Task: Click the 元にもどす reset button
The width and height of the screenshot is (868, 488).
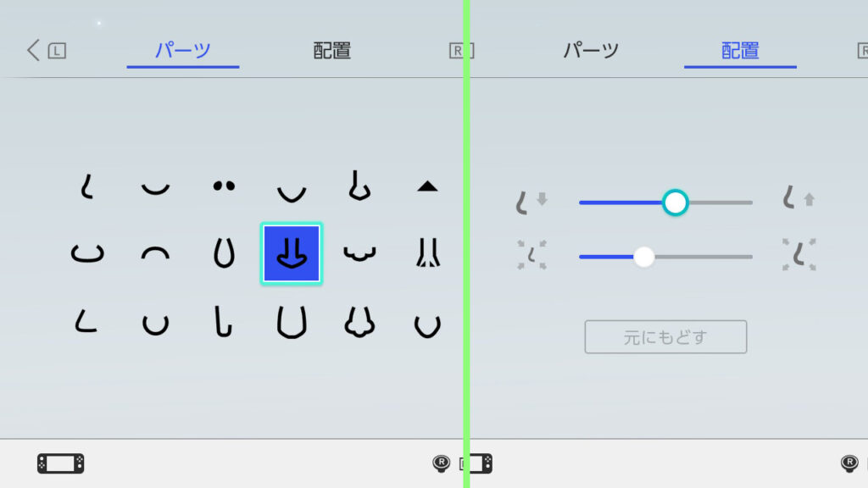Action: point(665,337)
